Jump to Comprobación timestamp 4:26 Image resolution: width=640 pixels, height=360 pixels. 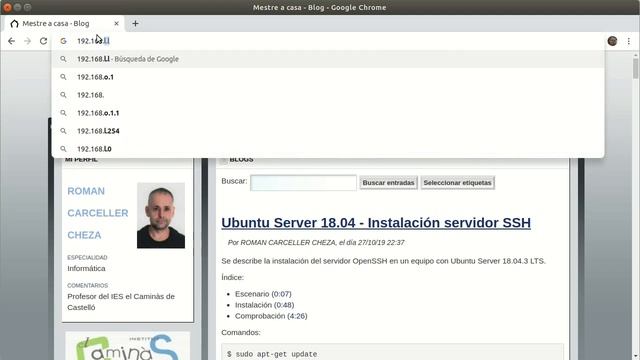pos(297,316)
